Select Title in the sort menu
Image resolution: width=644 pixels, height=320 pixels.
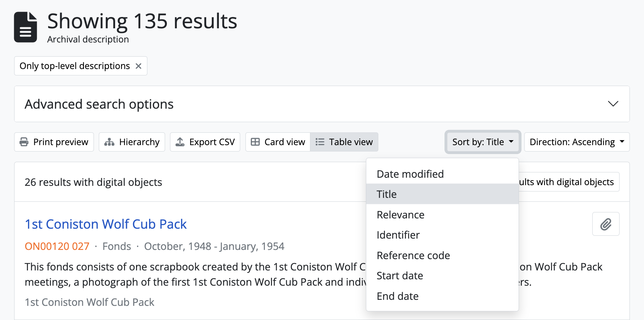[386, 194]
